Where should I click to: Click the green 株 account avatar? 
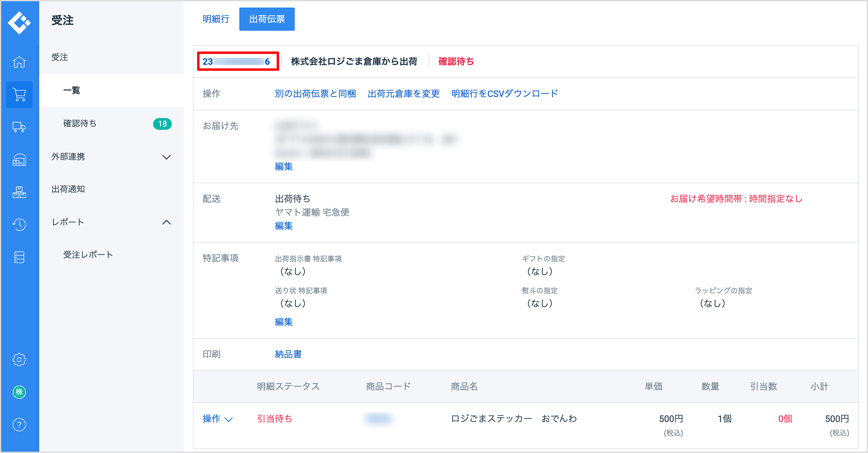coord(19,392)
